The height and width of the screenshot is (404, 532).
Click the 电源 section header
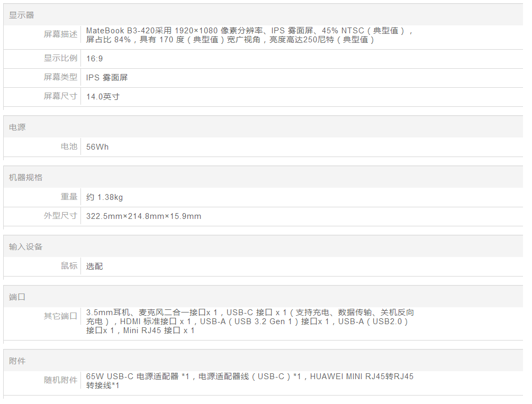17,127
